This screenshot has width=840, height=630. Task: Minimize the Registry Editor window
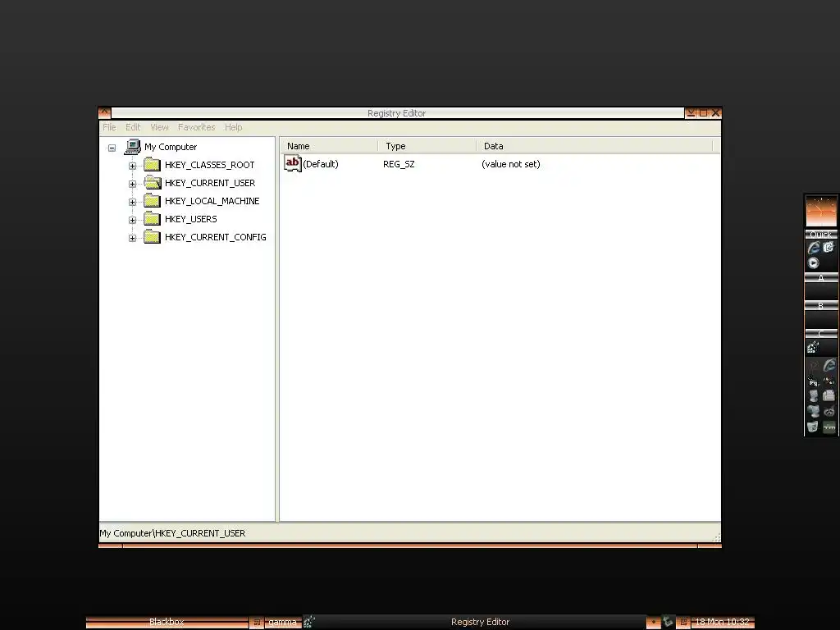(691, 112)
